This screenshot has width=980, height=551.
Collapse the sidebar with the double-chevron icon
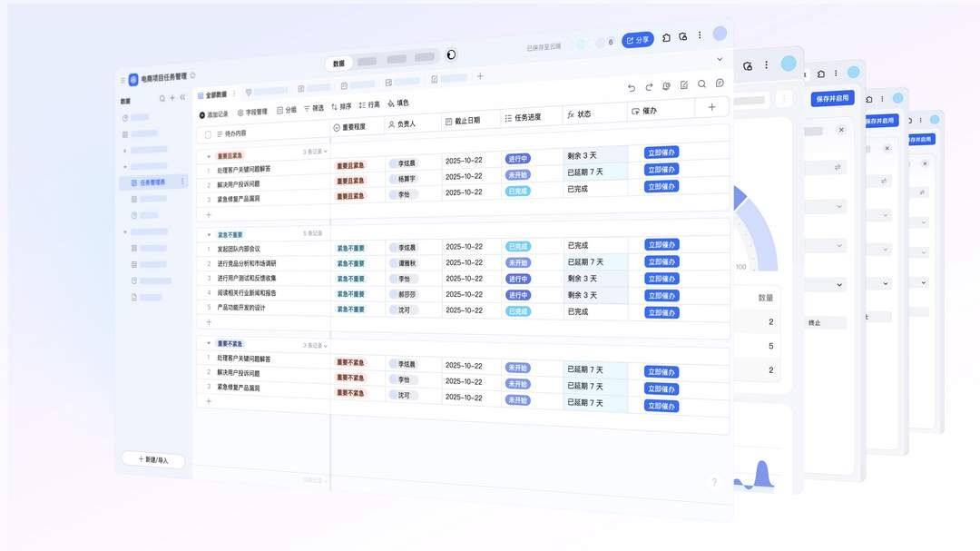(x=182, y=98)
